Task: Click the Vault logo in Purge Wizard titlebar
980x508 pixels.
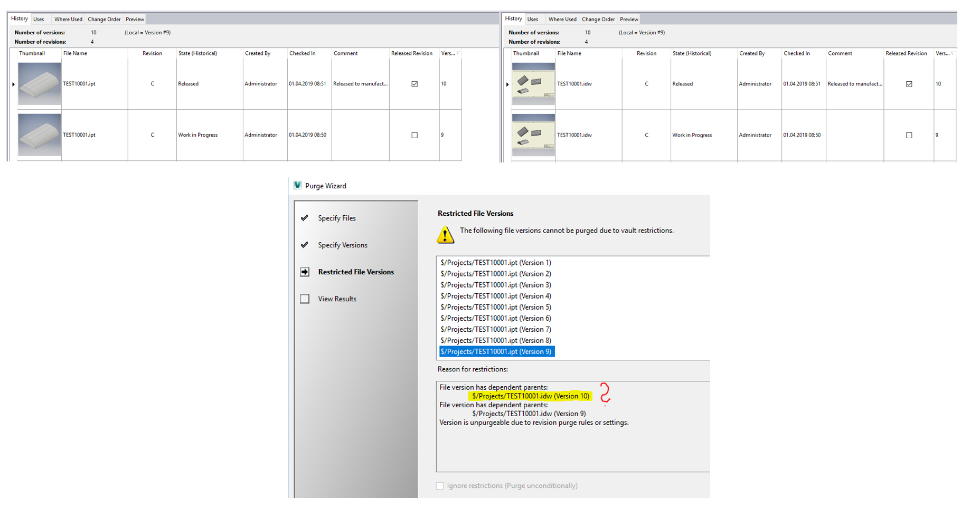Action: (297, 186)
